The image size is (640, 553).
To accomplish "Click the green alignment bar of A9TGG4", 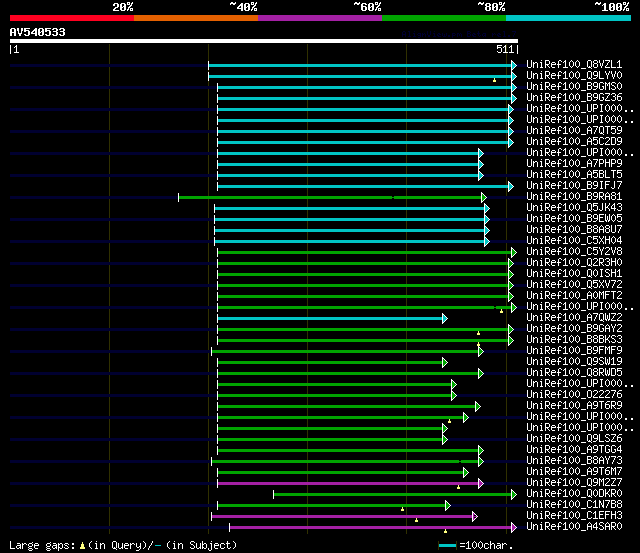I will pyautogui.click(x=348, y=451).
